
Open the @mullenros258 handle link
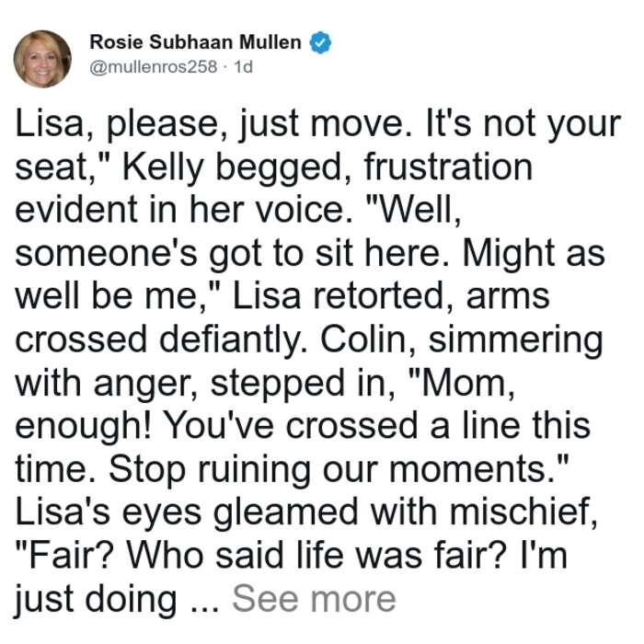(154, 66)
